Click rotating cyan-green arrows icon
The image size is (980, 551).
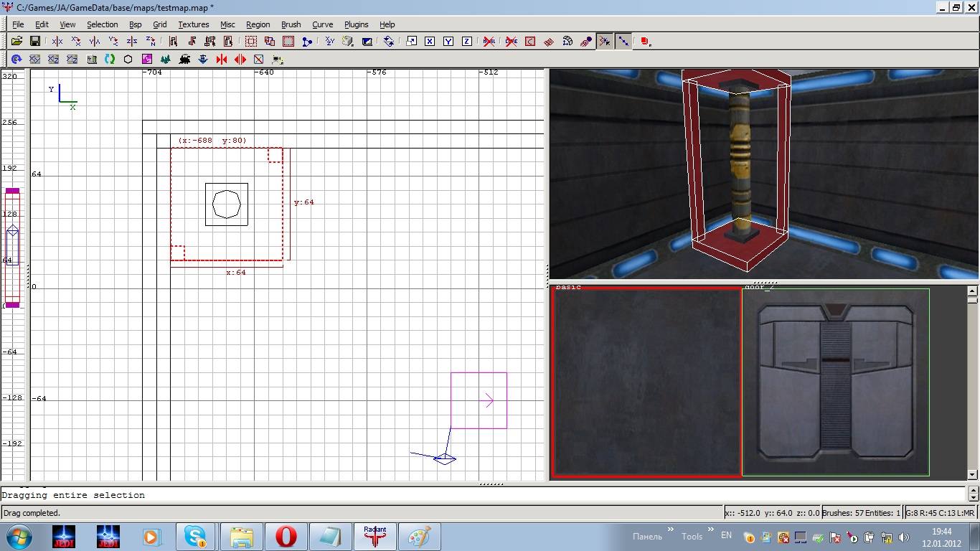coord(109,59)
